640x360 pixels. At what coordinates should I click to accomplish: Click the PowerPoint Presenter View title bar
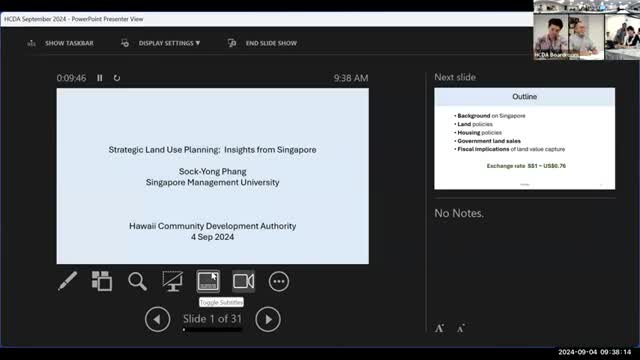click(267, 19)
